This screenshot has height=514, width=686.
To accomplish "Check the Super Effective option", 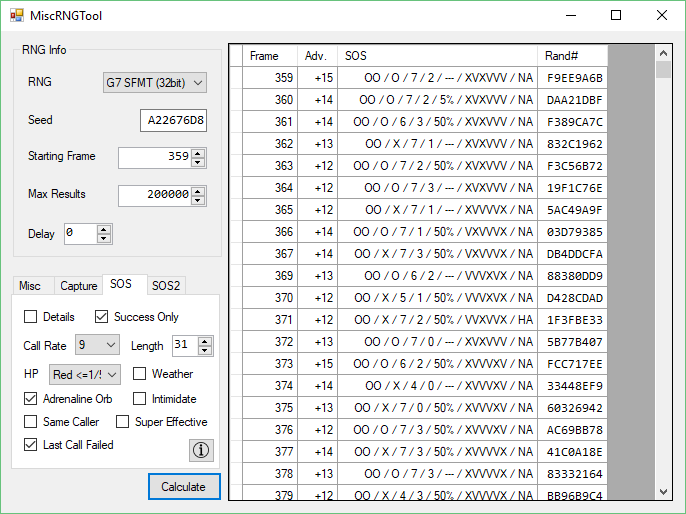I will point(122,422).
